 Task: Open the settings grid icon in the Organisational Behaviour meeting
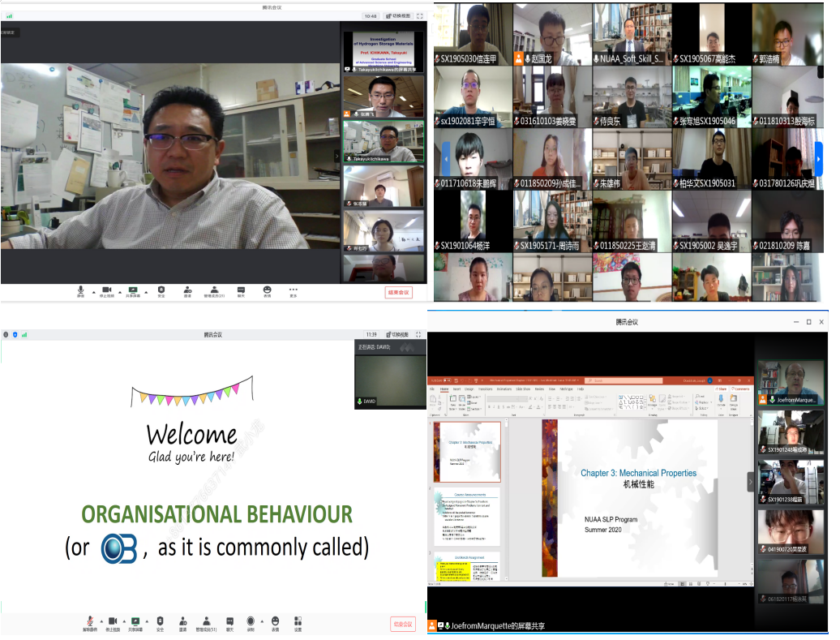click(x=298, y=624)
